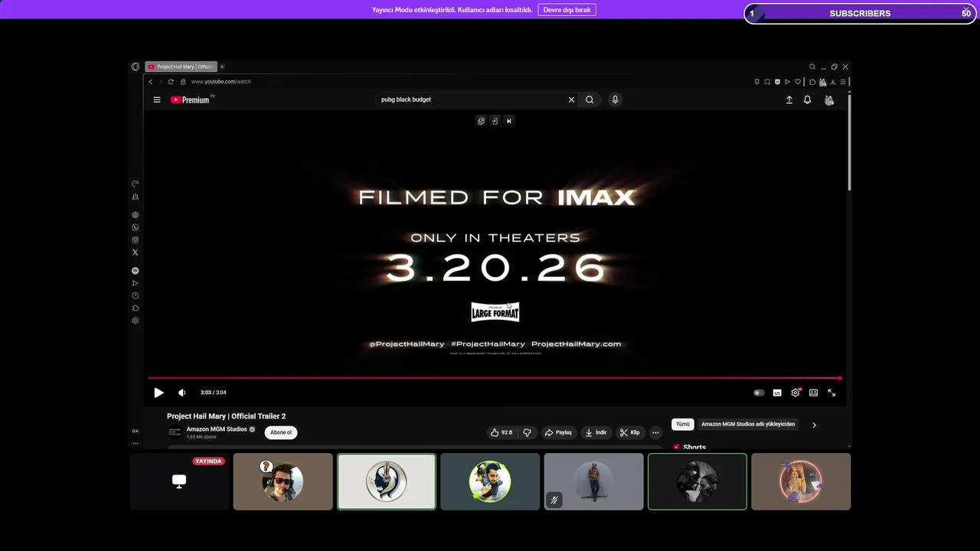980x551 pixels.
Task: Play the Project Hail Mary trailer
Action: [x=158, y=393]
